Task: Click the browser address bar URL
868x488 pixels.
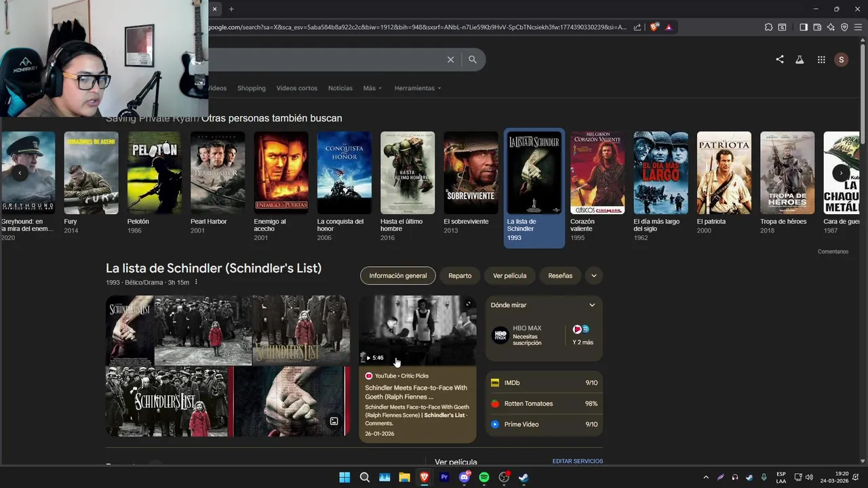Action: coord(417,27)
